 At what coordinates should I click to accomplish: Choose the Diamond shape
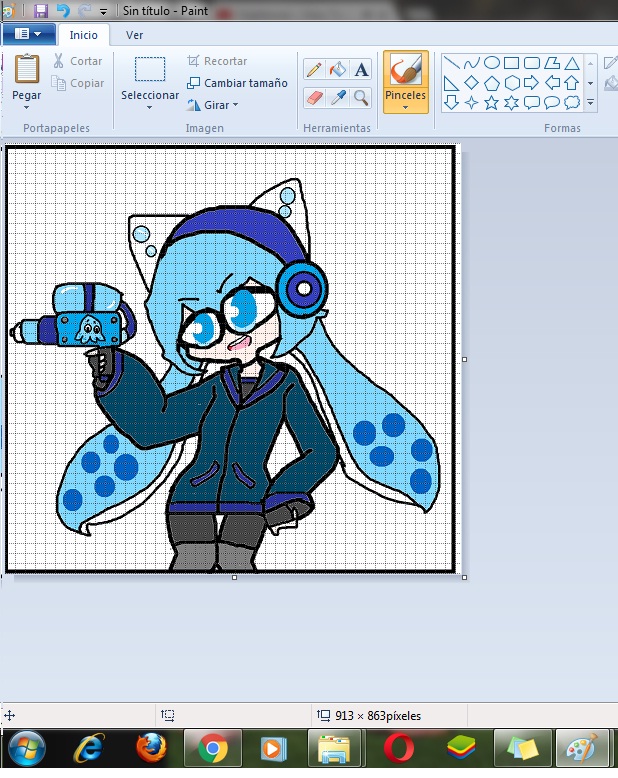tap(471, 82)
